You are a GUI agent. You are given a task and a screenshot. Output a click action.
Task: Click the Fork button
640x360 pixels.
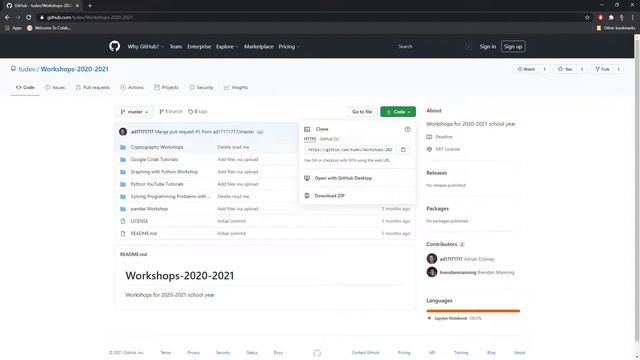tap(602, 69)
